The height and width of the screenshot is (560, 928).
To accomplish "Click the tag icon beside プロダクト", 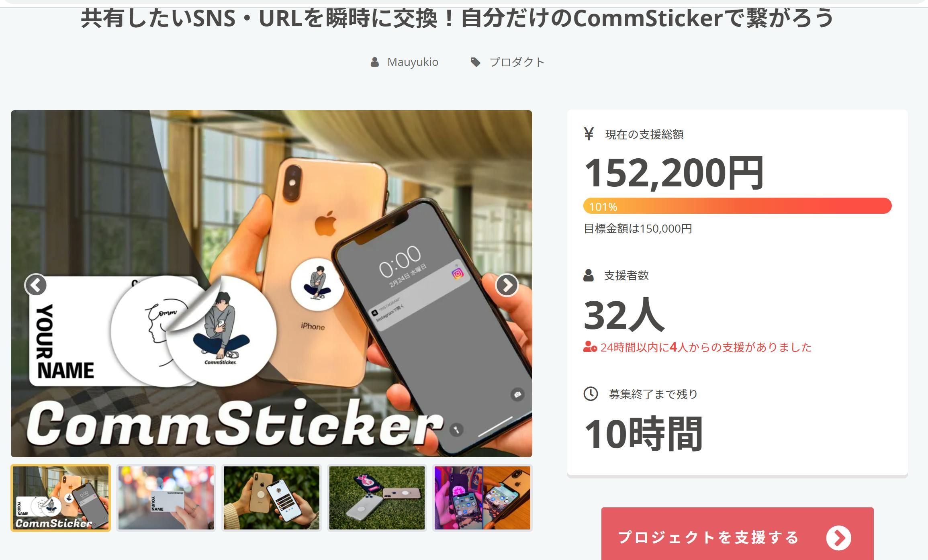I will 475,62.
